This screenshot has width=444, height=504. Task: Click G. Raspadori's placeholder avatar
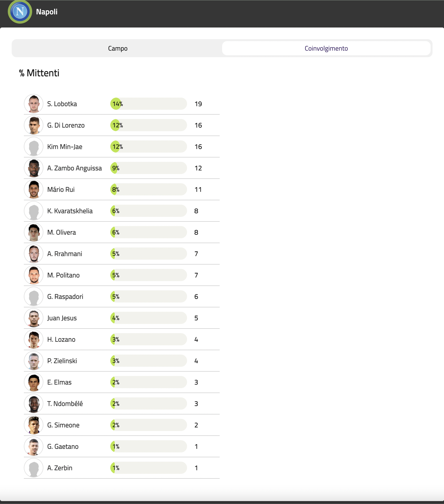pos(34,297)
